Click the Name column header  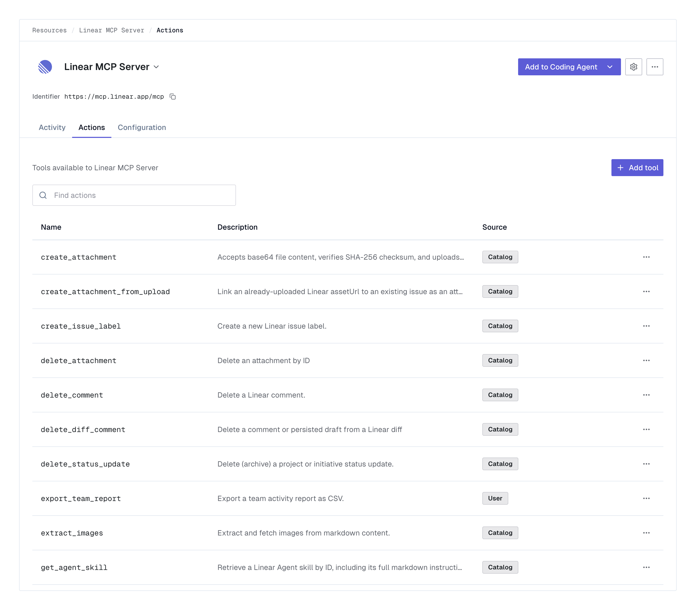point(51,227)
